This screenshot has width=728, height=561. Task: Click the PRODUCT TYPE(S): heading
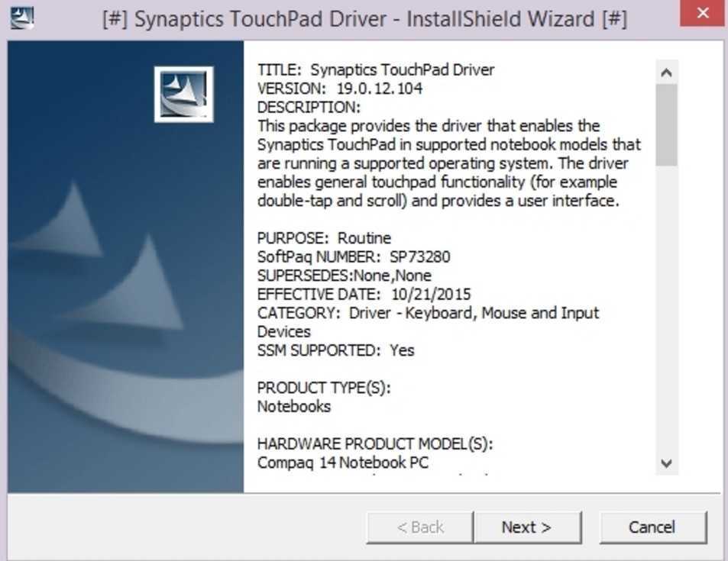pos(324,388)
